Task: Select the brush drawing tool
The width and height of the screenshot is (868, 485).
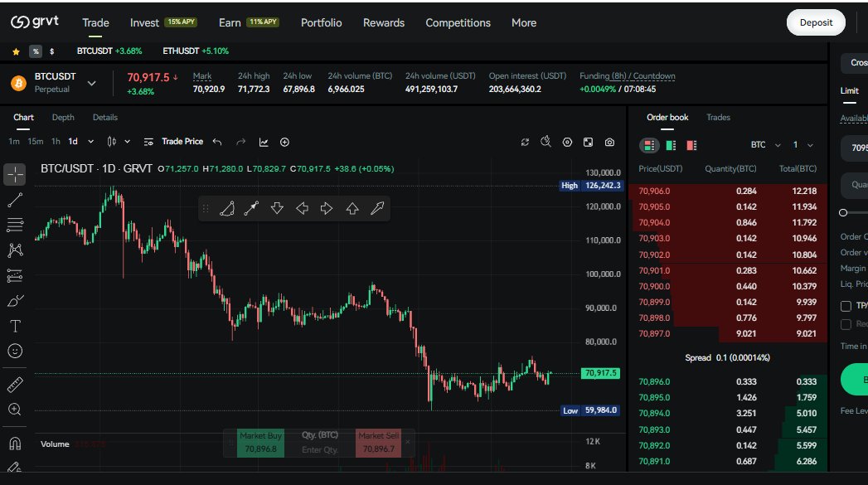Action: pyautogui.click(x=15, y=301)
